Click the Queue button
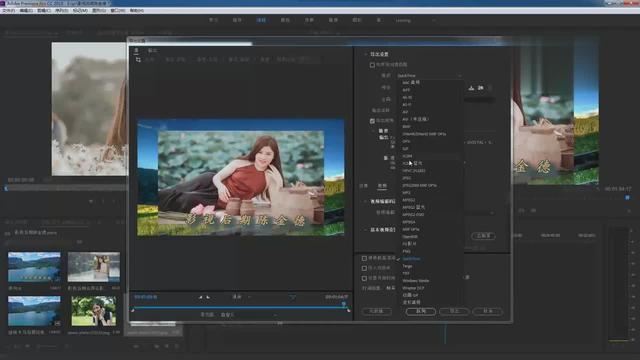 (x=421, y=311)
